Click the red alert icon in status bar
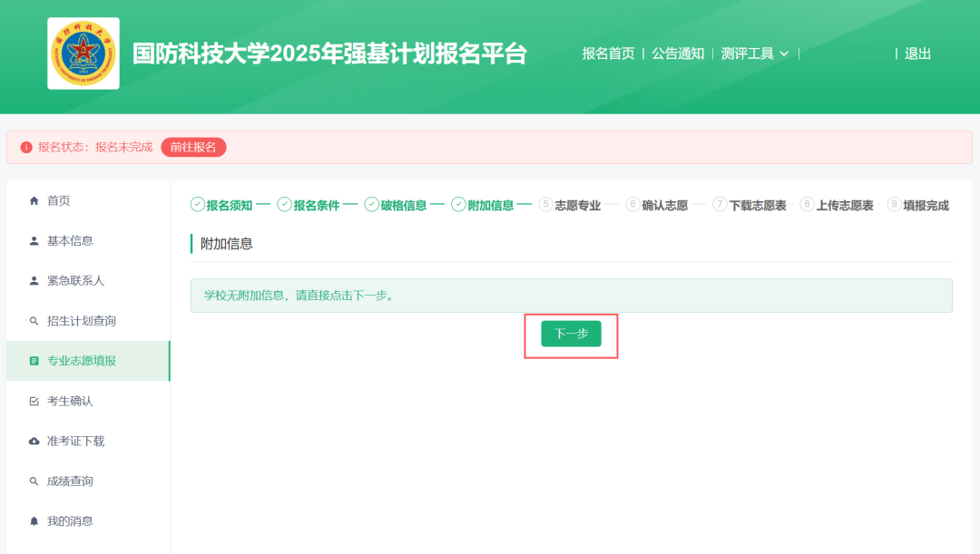This screenshot has width=980, height=554. click(x=26, y=148)
